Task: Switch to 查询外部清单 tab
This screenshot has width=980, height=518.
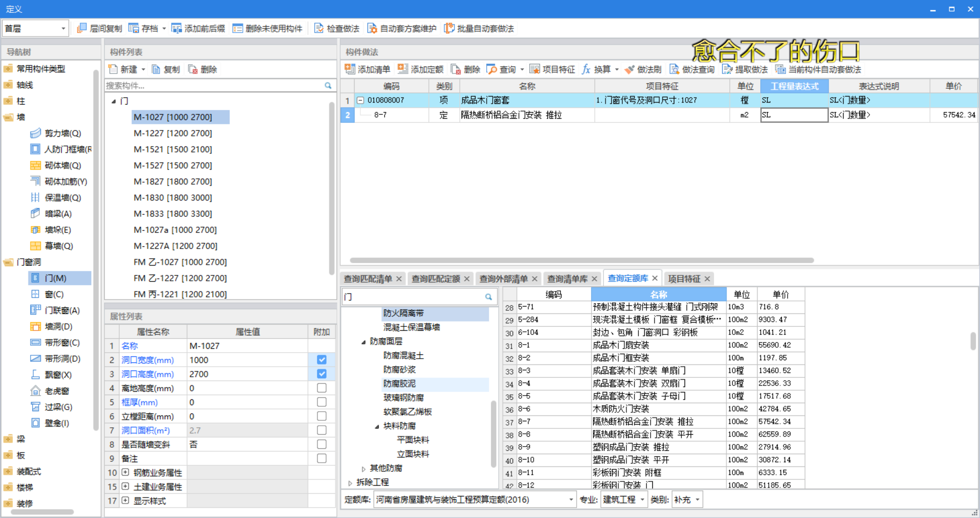Action: coord(503,279)
